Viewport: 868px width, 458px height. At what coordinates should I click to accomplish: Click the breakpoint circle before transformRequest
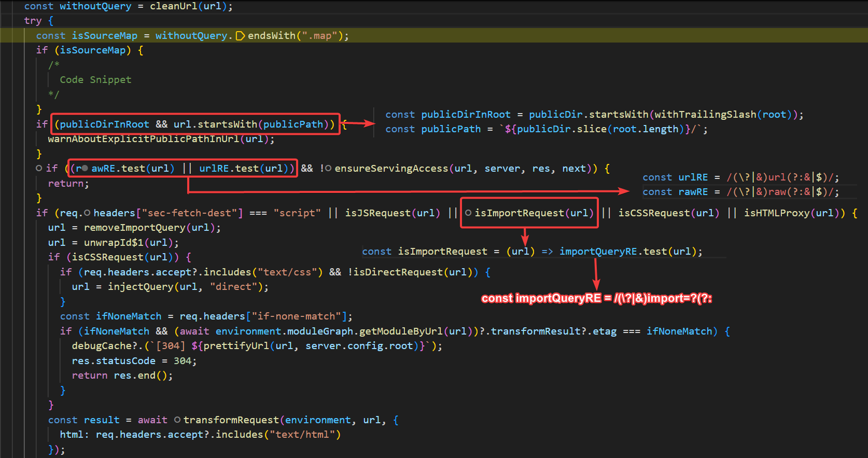pyautogui.click(x=177, y=420)
